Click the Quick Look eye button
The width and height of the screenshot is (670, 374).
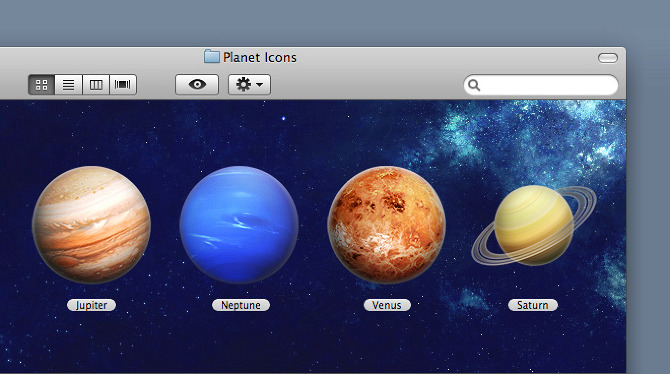coord(197,85)
